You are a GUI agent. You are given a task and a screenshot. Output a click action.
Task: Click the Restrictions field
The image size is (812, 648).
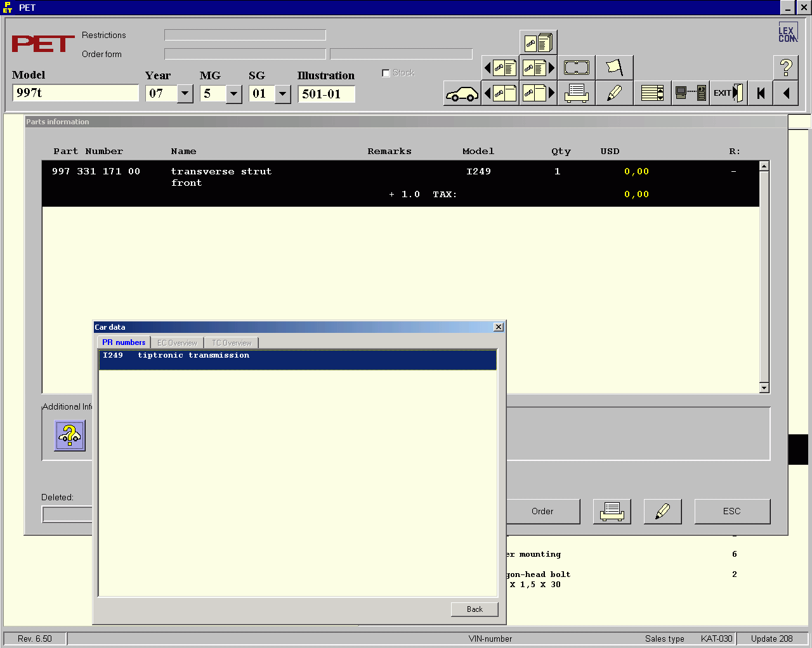(245, 35)
